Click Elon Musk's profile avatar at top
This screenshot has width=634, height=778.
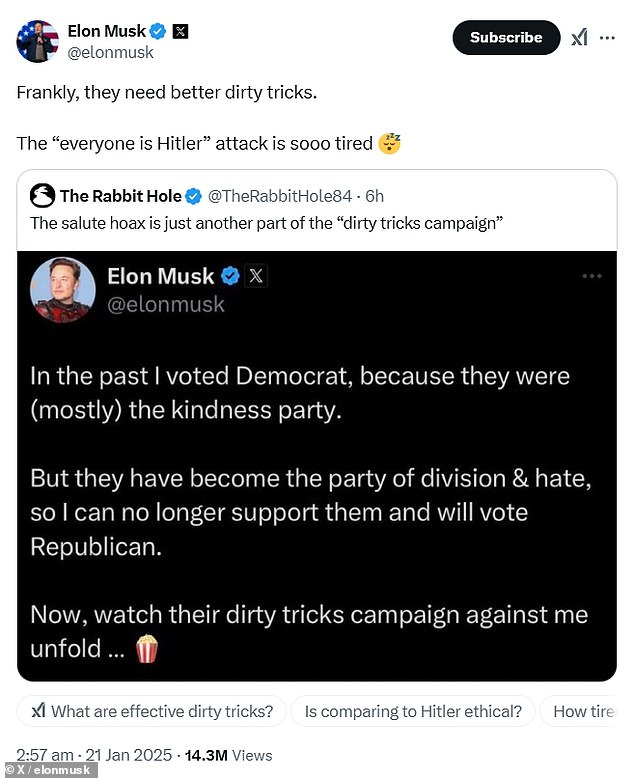[x=37, y=40]
